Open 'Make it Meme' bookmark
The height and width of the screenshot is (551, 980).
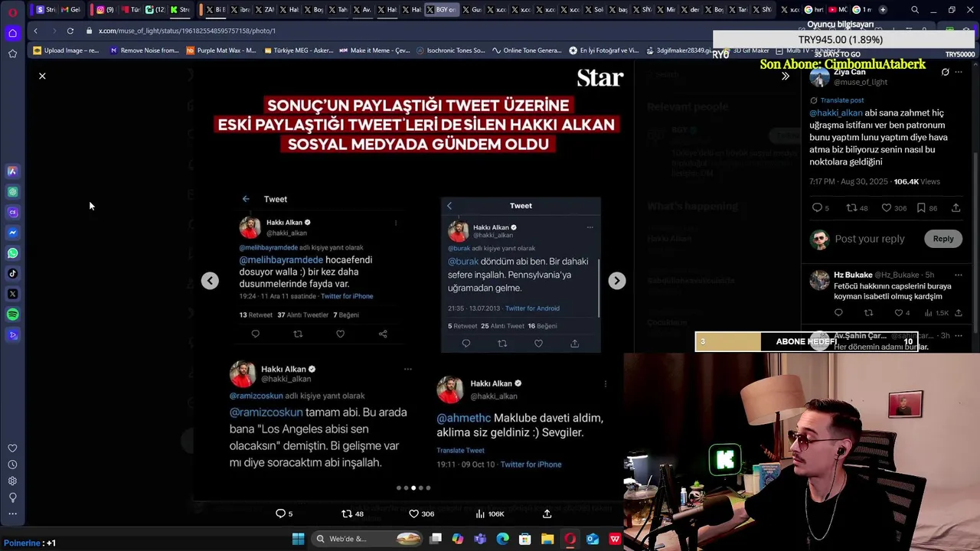(374, 51)
